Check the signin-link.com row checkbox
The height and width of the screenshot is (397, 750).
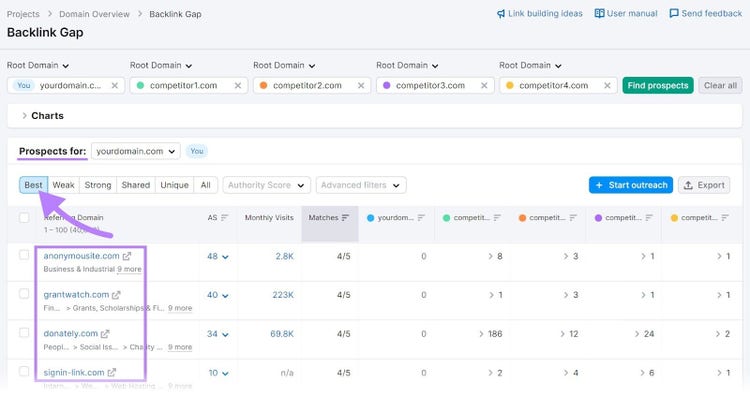pos(24,371)
